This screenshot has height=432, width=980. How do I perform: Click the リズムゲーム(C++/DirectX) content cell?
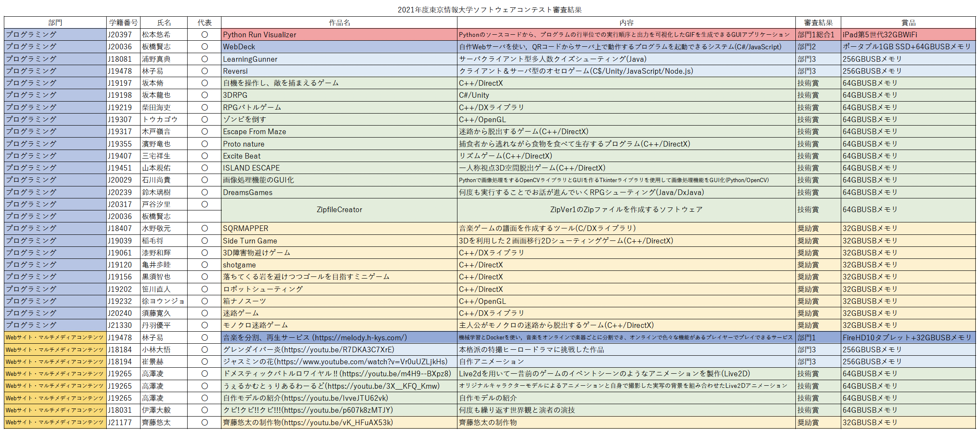(x=626, y=156)
